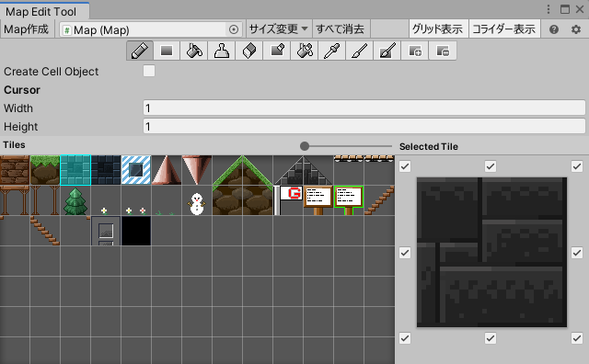Click the すべて消去 button

click(340, 28)
